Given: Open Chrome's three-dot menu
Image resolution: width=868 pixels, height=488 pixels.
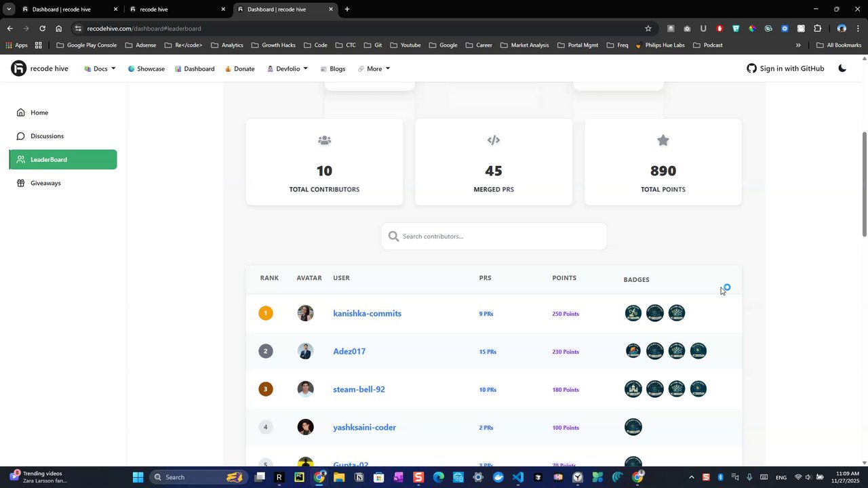Looking at the screenshot, I should [x=859, y=28].
